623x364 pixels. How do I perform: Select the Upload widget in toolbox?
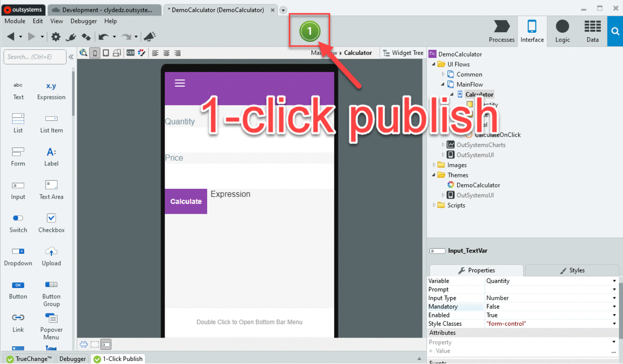[x=51, y=257]
